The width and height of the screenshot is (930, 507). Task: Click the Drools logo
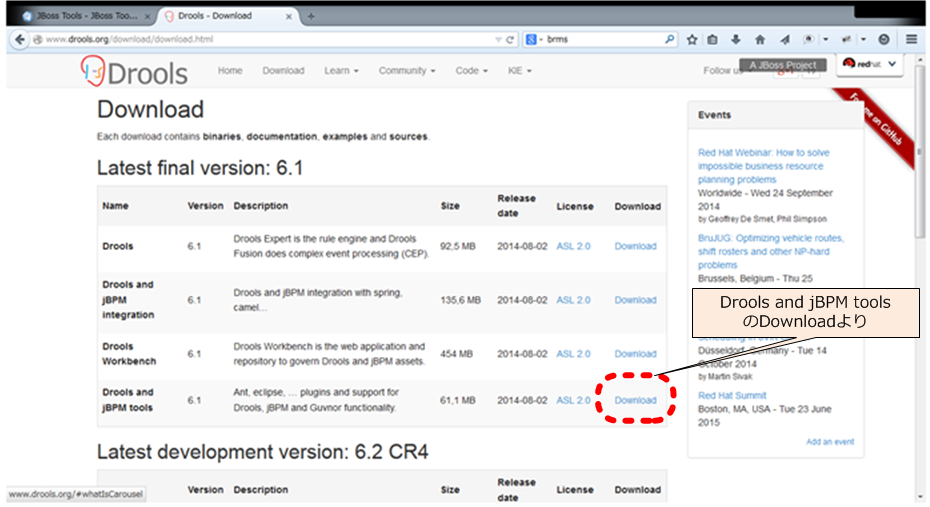pyautogui.click(x=134, y=72)
